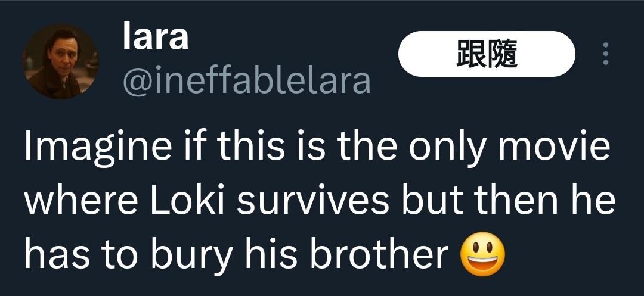Click the word this in first line
The image size is (644, 296).
click(x=251, y=146)
